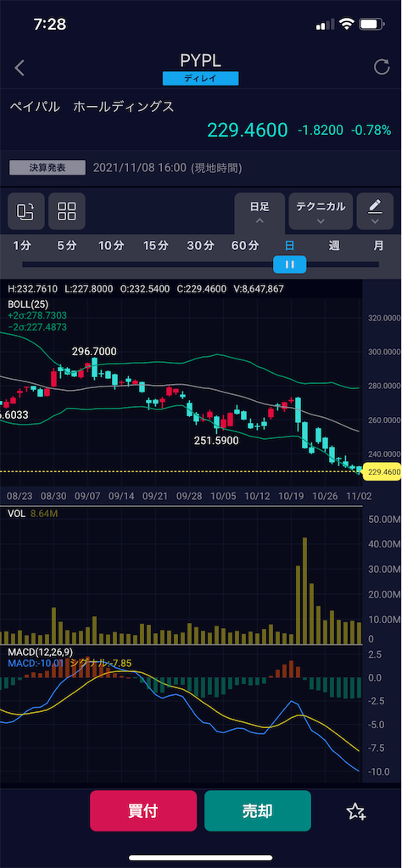
Task: Open the drawing pencil tool menu
Action: (x=375, y=211)
